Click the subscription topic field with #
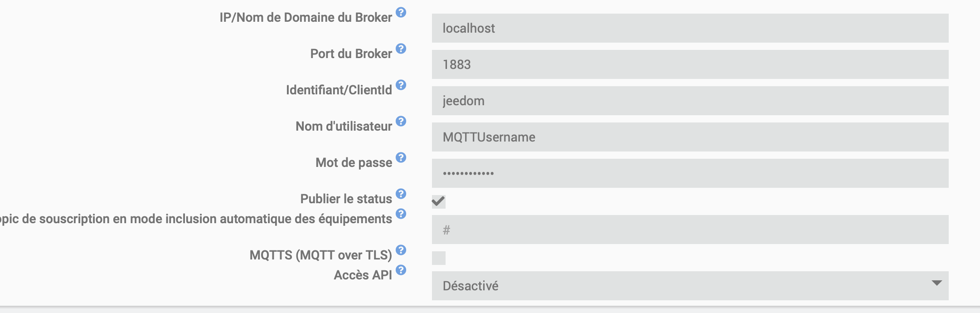Screen dimensions: 980x313 click(x=690, y=230)
